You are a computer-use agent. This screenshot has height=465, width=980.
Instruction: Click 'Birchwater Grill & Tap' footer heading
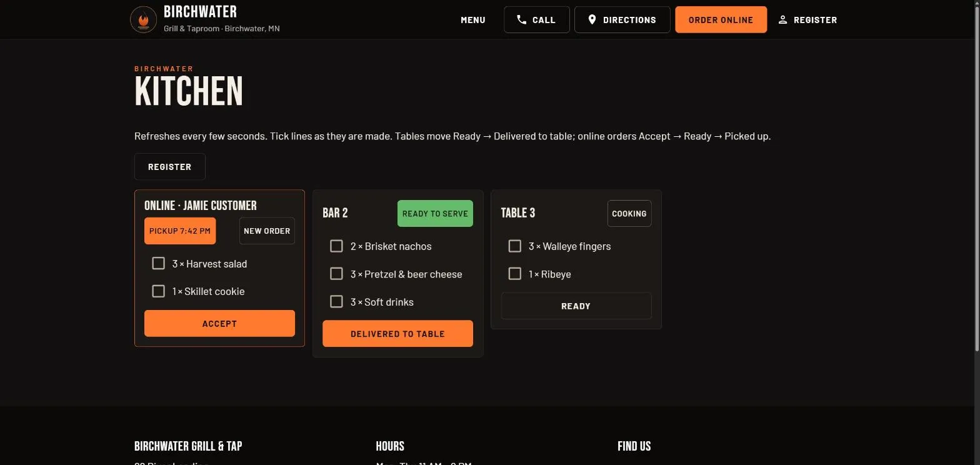coord(188,446)
